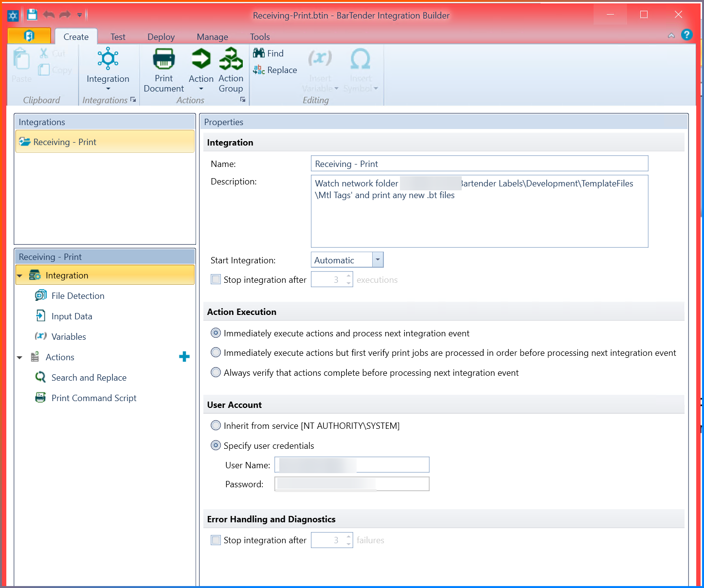
Task: Click the BarTender app icon in title bar
Action: 13,16
